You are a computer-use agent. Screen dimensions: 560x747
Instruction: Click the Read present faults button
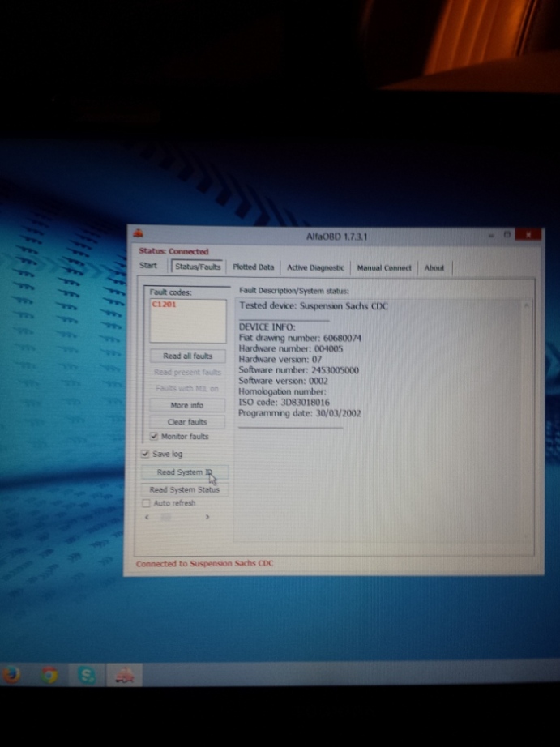187,372
